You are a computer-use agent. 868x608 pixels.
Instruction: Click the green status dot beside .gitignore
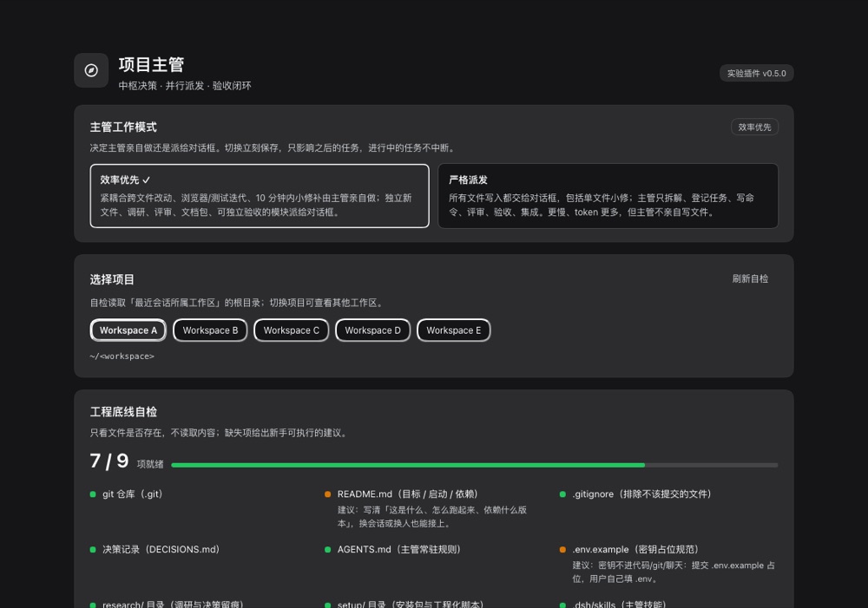point(563,494)
